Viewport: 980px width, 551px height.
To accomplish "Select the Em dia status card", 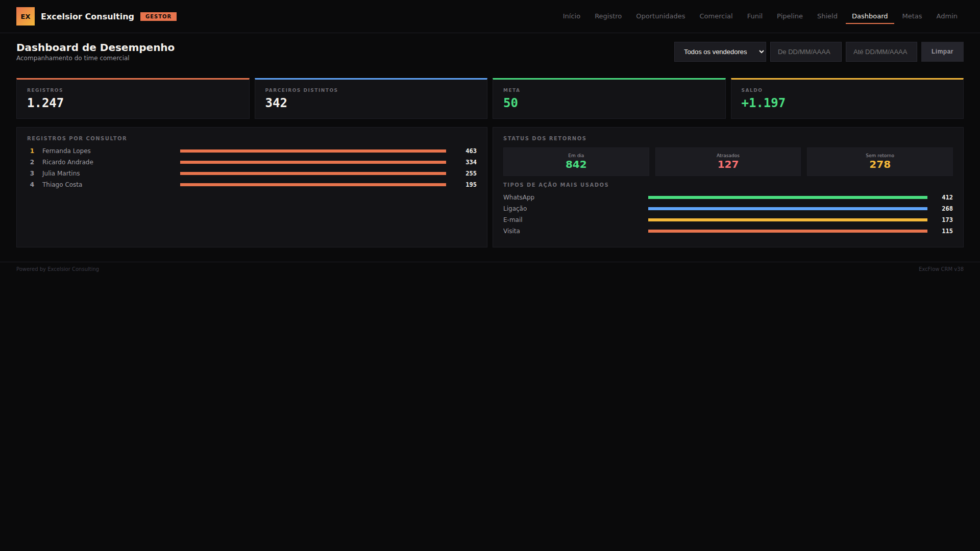I will pyautogui.click(x=576, y=162).
